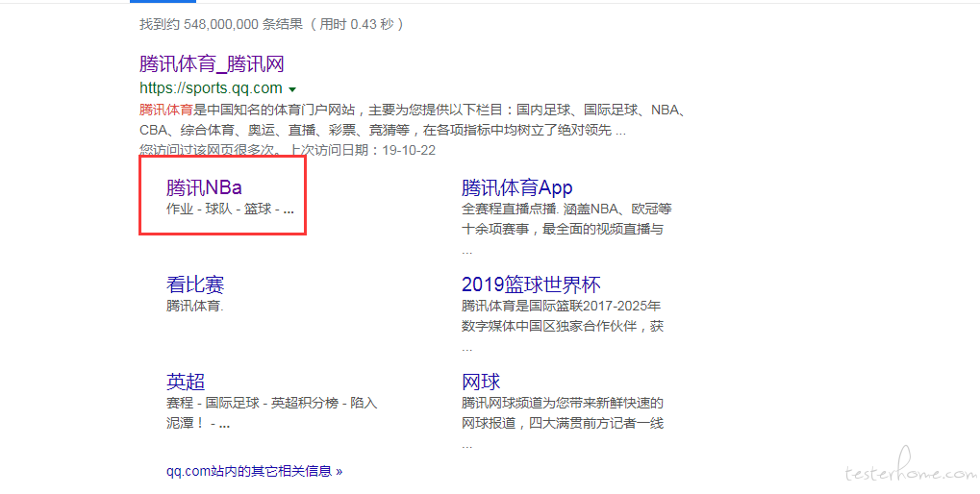Open the 看比赛 sitelink
The image size is (980, 494).
tap(195, 284)
